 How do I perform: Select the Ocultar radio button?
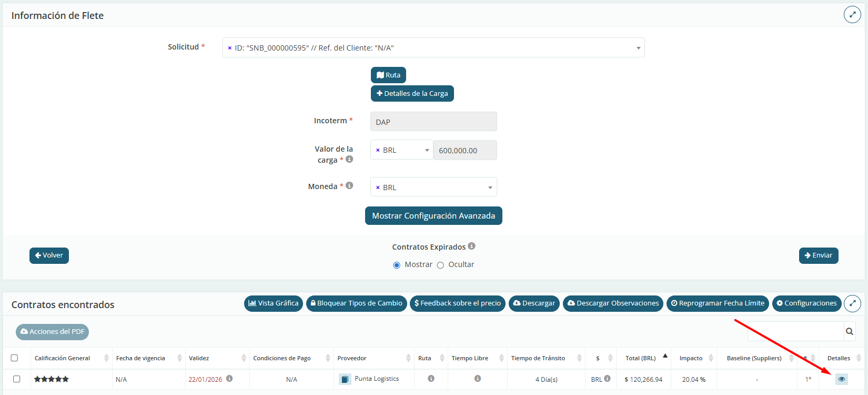440,265
